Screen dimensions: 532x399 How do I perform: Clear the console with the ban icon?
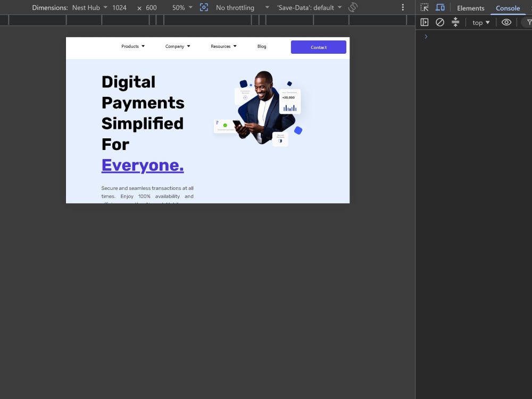pos(440,22)
